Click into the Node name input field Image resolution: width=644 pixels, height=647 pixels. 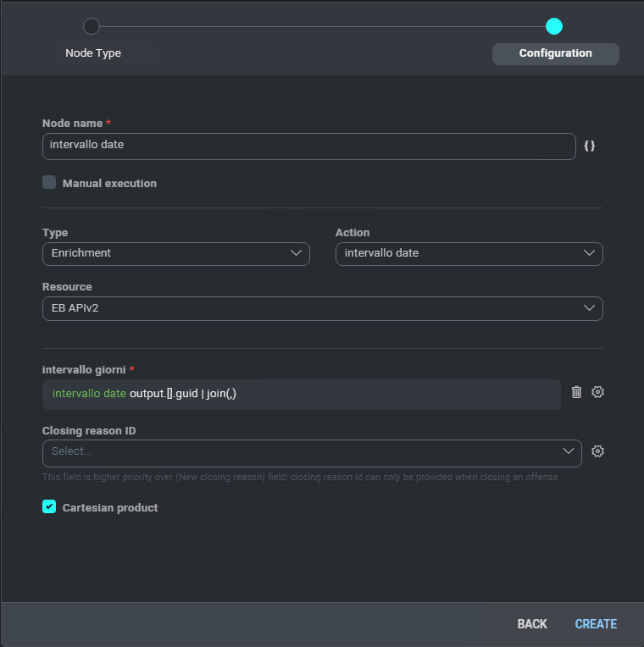pyautogui.click(x=308, y=146)
